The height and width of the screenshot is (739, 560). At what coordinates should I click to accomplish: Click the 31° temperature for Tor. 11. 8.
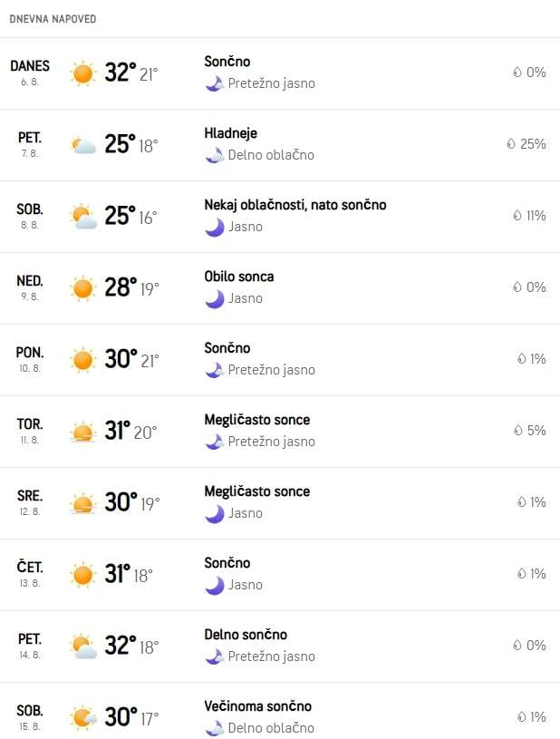click(x=117, y=431)
